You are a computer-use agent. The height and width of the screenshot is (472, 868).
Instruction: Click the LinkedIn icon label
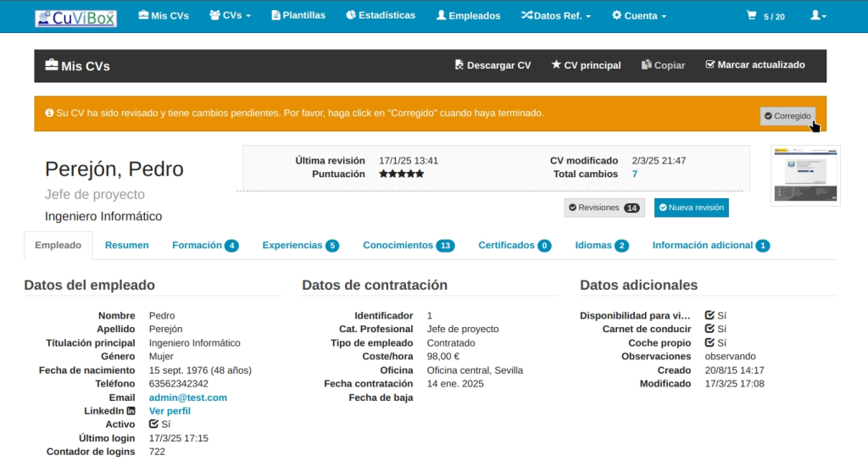coord(131,411)
